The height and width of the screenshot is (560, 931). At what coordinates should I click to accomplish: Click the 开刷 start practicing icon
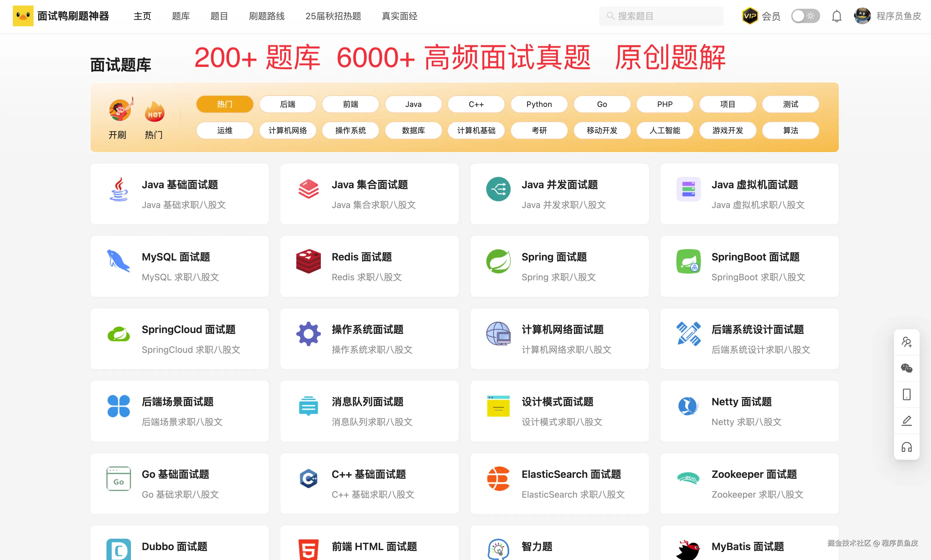[120, 110]
